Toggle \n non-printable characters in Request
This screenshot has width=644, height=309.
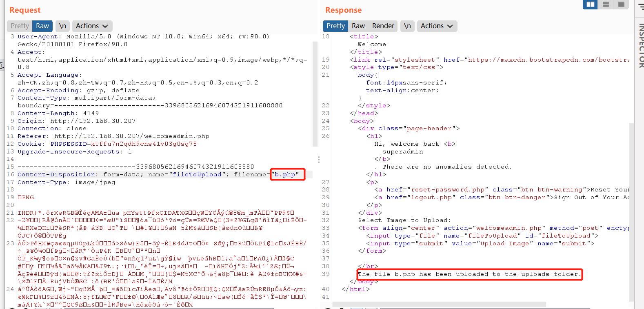(x=62, y=26)
